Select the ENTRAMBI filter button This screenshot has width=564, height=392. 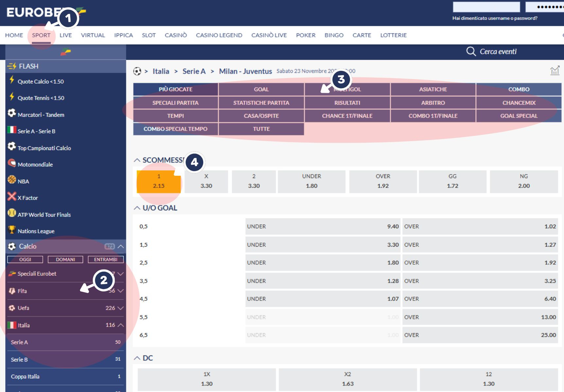[x=106, y=259]
